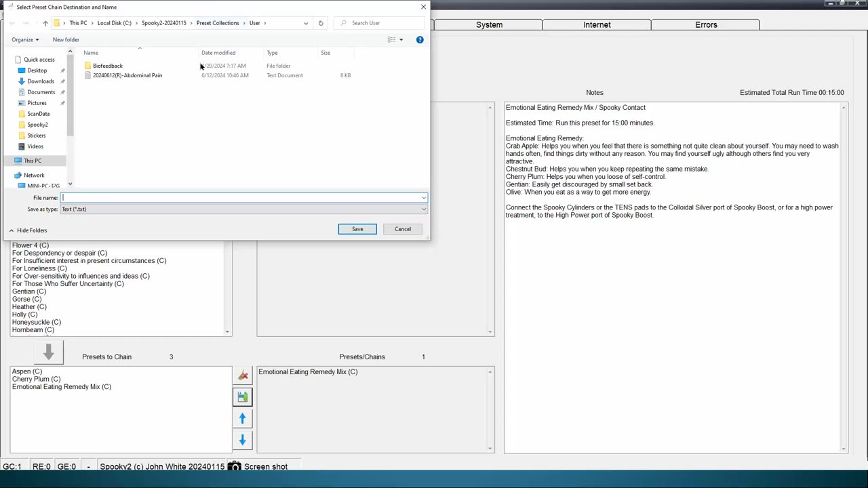Select Pictures in the navigation pane
Image resolution: width=868 pixels, height=488 pixels.
coord(37,103)
